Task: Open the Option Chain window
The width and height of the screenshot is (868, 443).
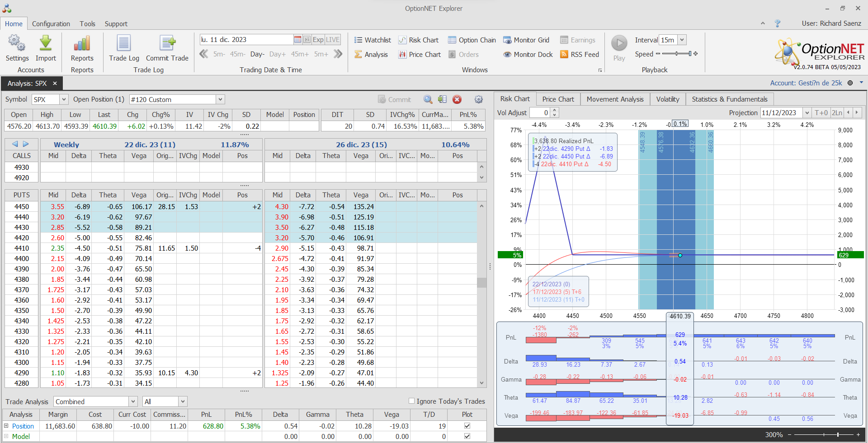Action: (x=472, y=40)
